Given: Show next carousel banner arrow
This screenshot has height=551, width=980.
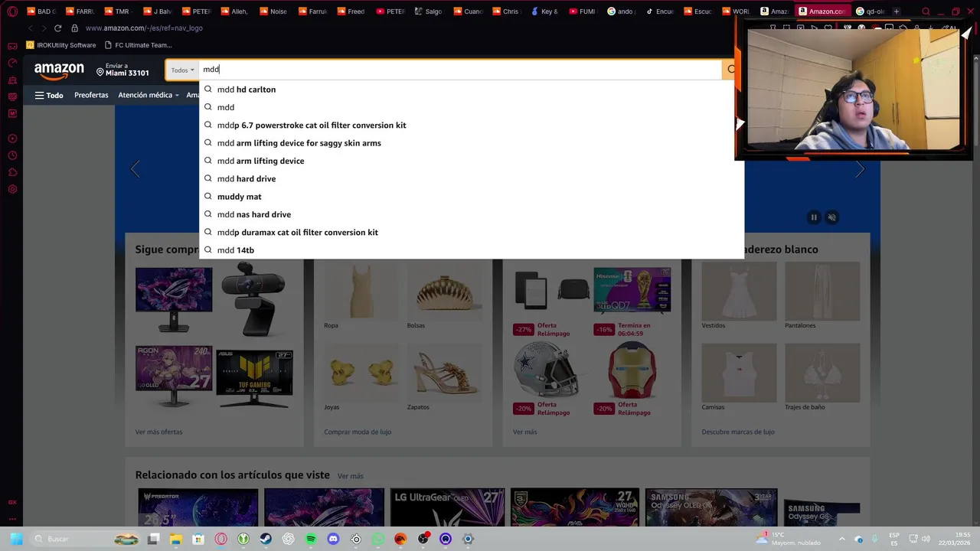Looking at the screenshot, I should click(x=860, y=169).
